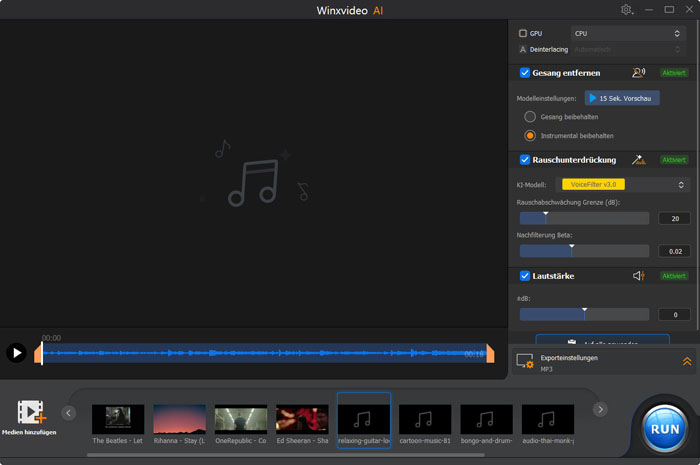Uncheck the Gesang entfernen checkbox

coord(525,73)
